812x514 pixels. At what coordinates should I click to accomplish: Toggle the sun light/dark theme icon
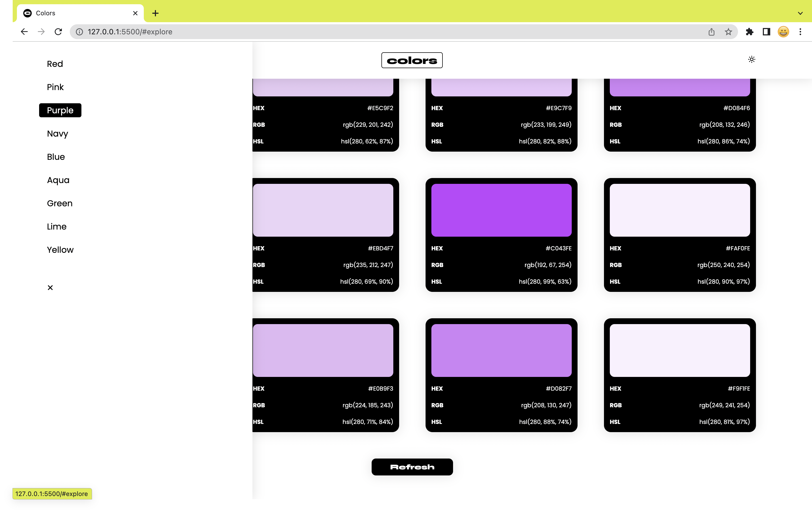(x=752, y=59)
